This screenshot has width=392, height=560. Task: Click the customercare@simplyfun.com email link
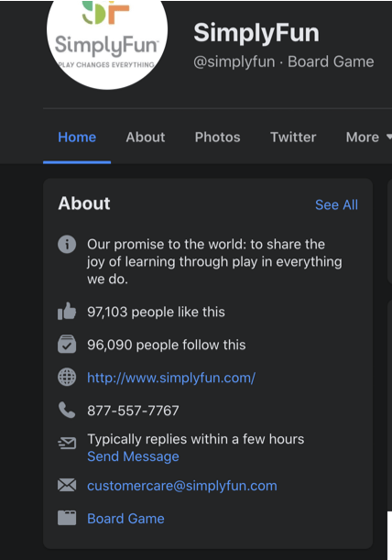point(182,486)
